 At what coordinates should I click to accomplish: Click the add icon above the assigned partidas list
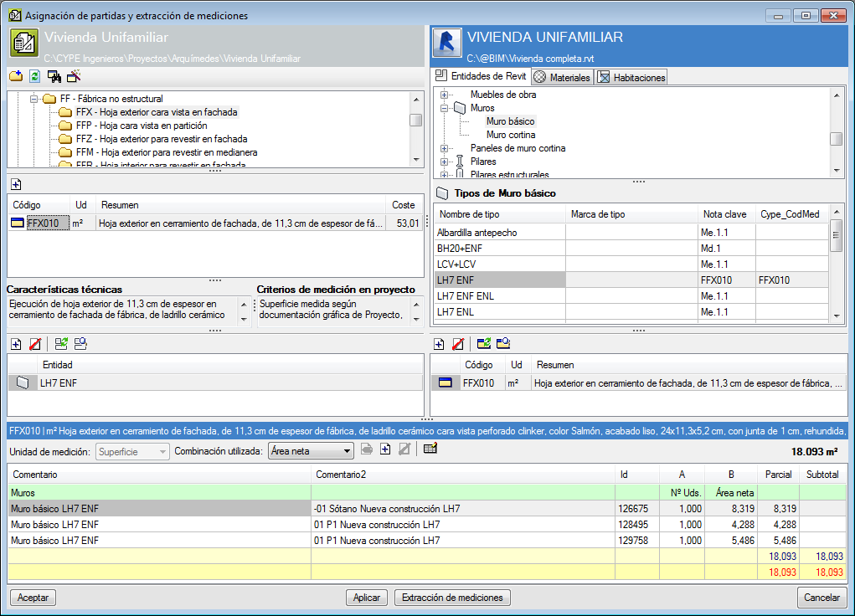439,344
